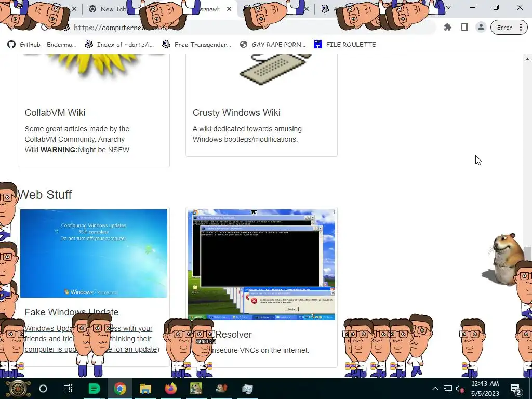Click the muted volume tray icon
Screen dimensions: 532x399
coord(460,389)
